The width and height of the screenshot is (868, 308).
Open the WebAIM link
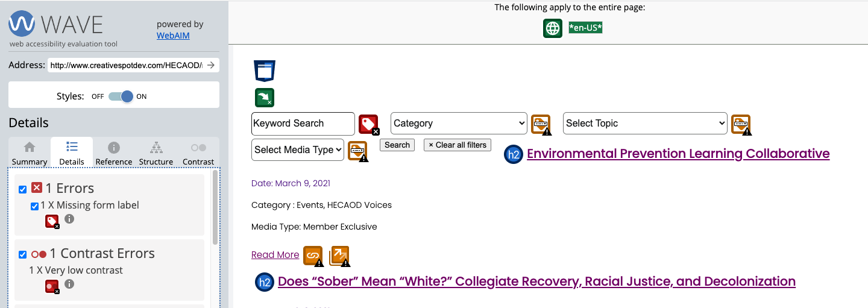[173, 36]
